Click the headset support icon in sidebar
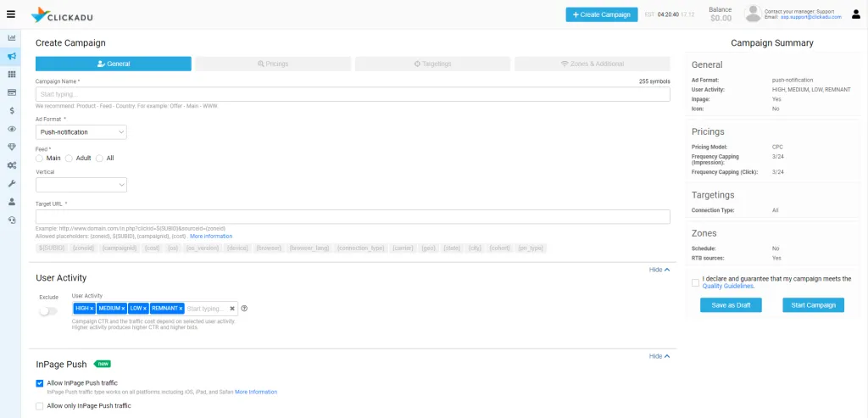868x418 pixels. pyautogui.click(x=12, y=220)
